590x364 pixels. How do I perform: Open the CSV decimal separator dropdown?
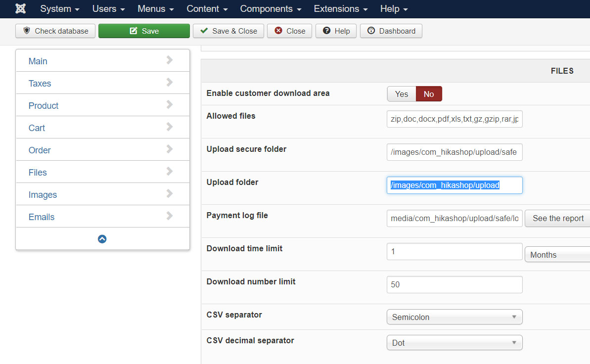(x=454, y=343)
